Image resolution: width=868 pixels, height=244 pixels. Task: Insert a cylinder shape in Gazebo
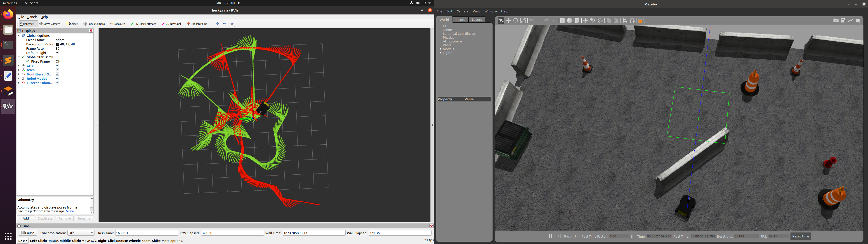(577, 21)
